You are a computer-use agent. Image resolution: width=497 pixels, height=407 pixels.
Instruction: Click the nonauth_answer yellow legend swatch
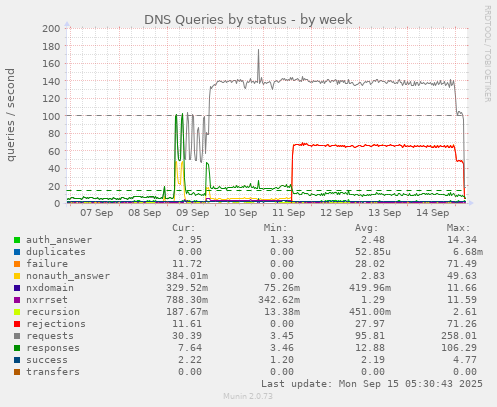pos(17,276)
